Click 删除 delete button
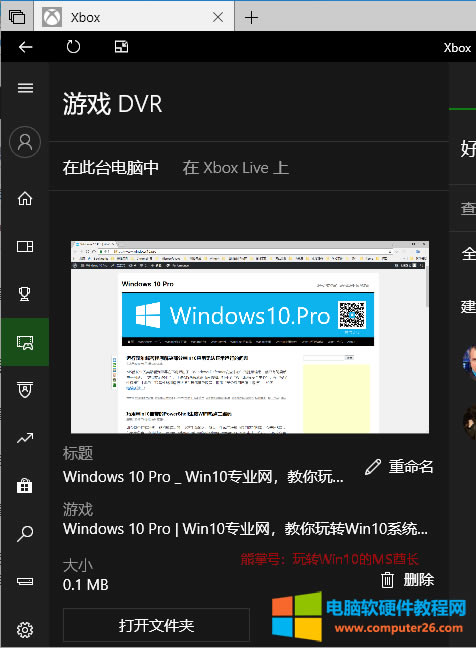 [407, 579]
